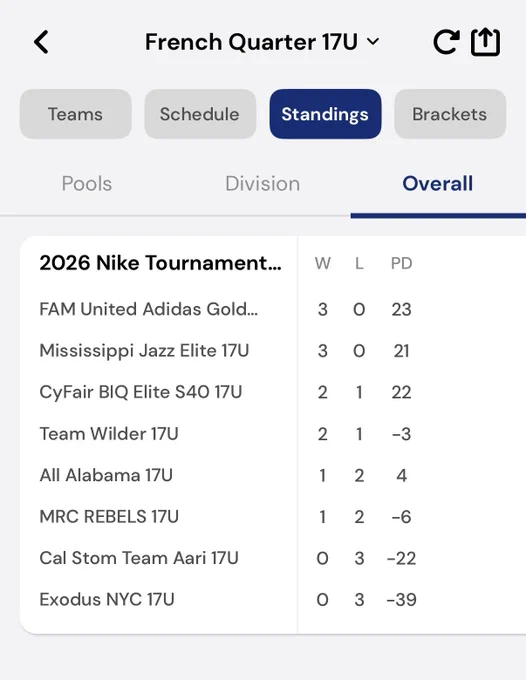The image size is (526, 680).
Task: Tap the share/export icon
Action: pos(485,42)
